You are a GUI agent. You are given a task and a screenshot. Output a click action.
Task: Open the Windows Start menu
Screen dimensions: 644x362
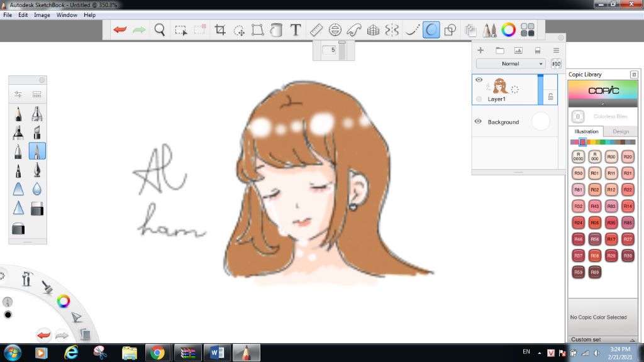(x=13, y=353)
